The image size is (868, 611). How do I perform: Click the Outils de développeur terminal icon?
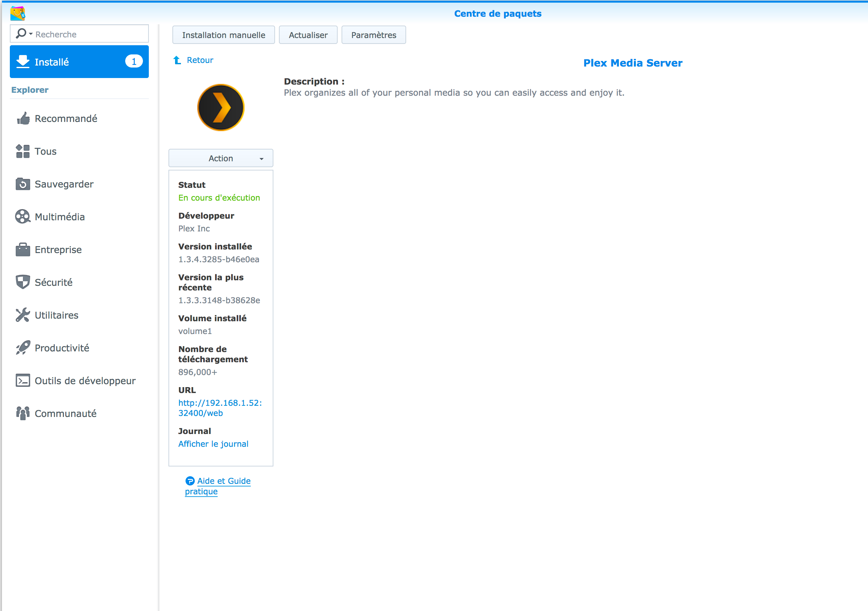(23, 380)
